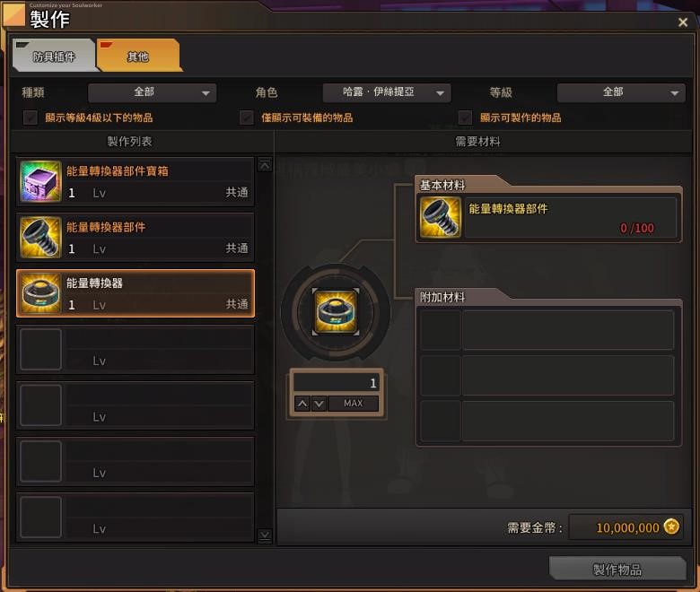Click the bolt icon under 基本材料
The image size is (700, 592).
[x=441, y=217]
